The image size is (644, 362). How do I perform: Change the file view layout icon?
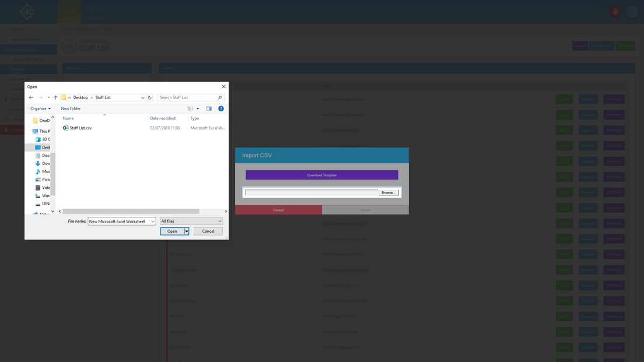[x=191, y=109]
